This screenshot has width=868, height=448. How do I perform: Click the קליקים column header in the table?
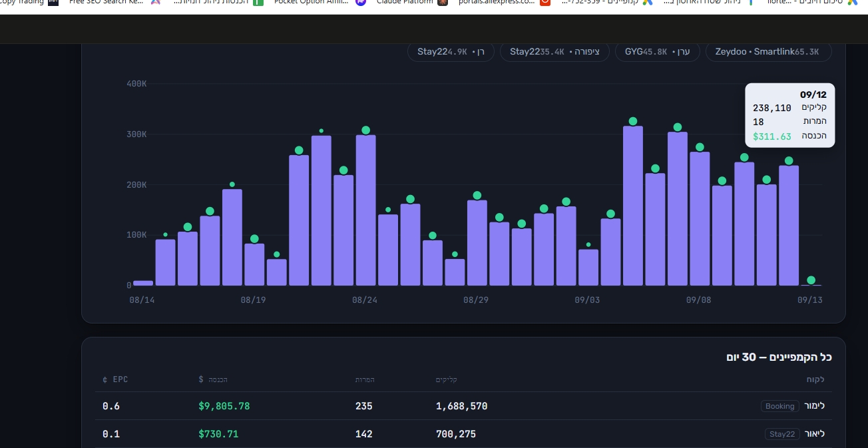tap(446, 379)
